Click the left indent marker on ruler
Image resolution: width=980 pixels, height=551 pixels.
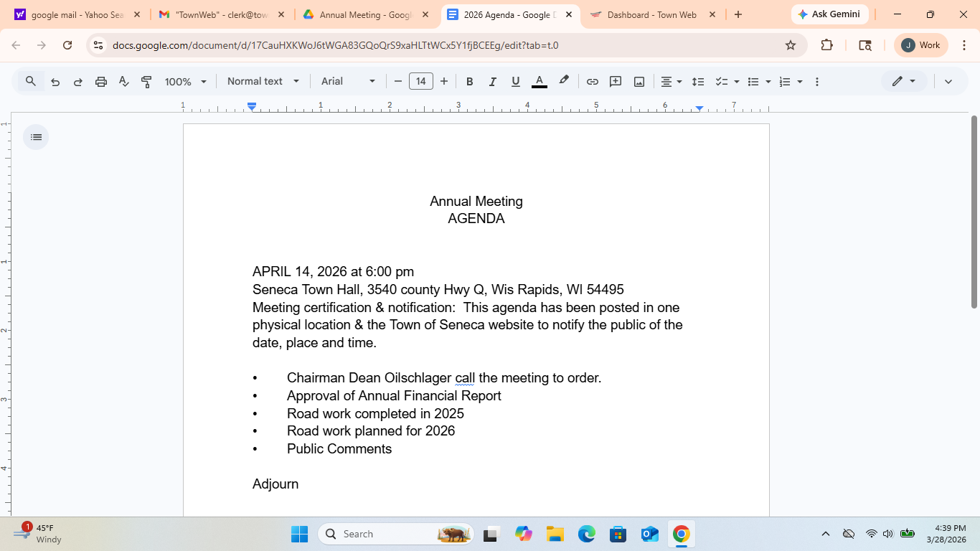[252, 107]
